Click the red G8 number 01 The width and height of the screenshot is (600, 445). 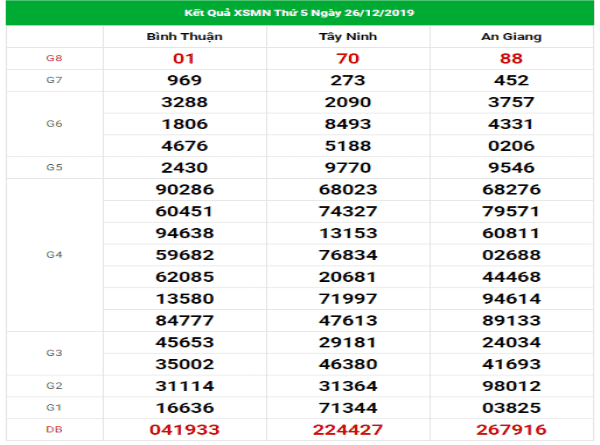[x=182, y=59]
